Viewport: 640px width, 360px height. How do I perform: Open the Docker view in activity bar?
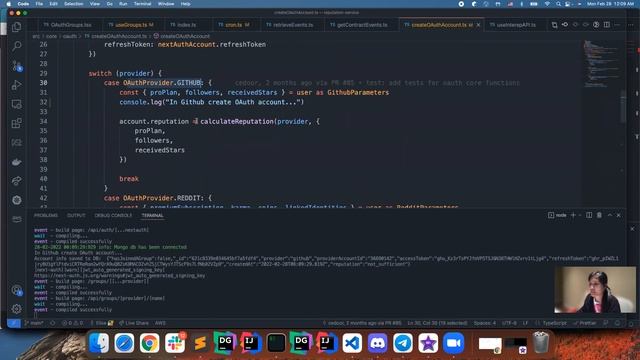[17, 162]
